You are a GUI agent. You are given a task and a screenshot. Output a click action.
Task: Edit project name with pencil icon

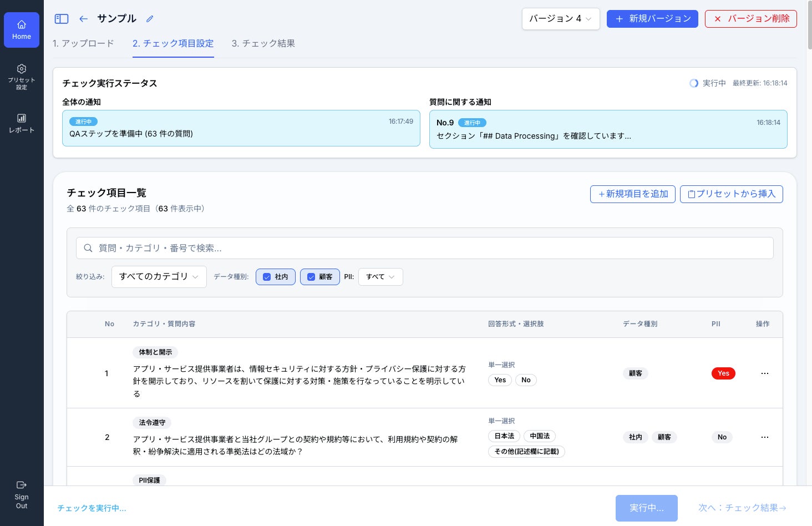[150, 19]
